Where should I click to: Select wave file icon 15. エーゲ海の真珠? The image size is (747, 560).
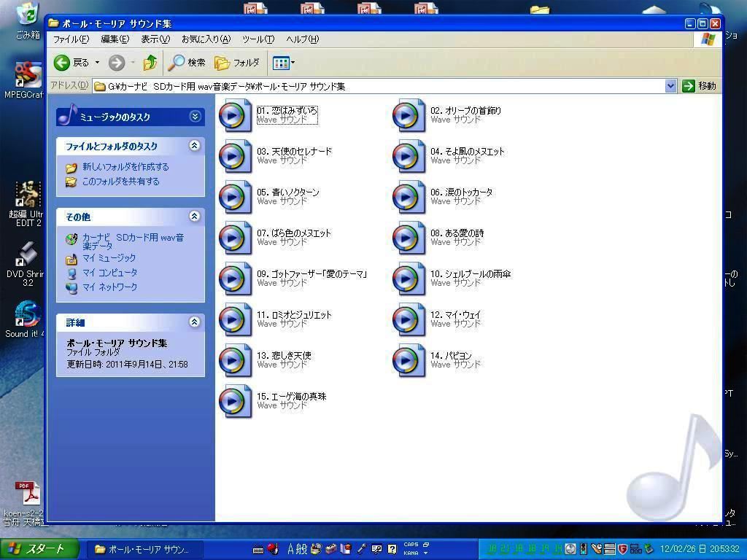(235, 402)
